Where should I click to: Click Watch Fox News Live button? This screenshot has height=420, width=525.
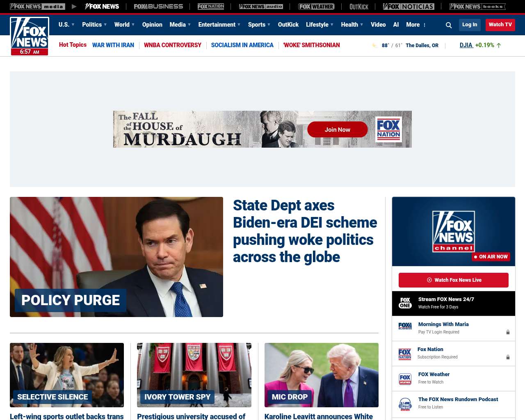[454, 280]
